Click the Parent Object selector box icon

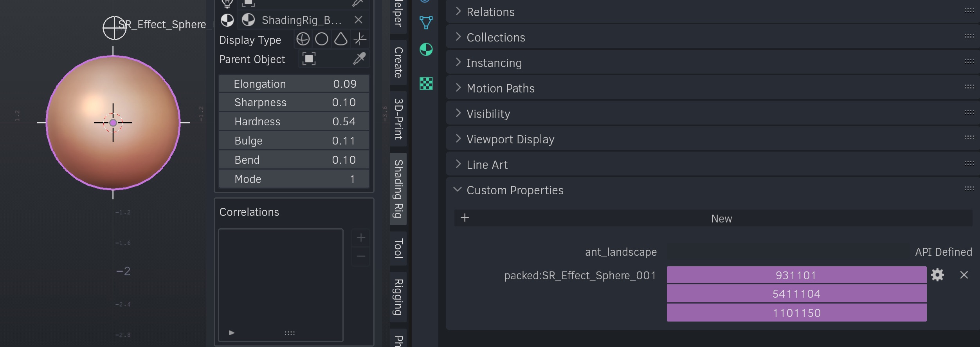click(x=309, y=59)
